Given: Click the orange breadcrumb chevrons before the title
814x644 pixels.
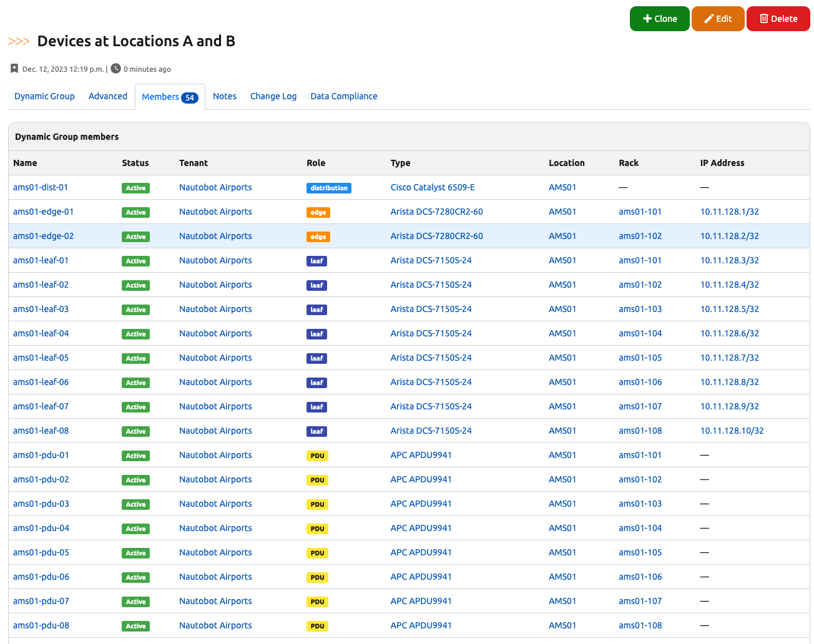Looking at the screenshot, I should coord(19,41).
